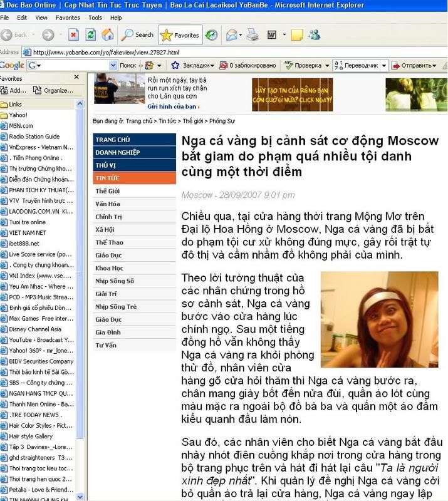Screen dimensions: 448x501
Task: Select THÚ VỊ navigation tab
Action: (135, 165)
